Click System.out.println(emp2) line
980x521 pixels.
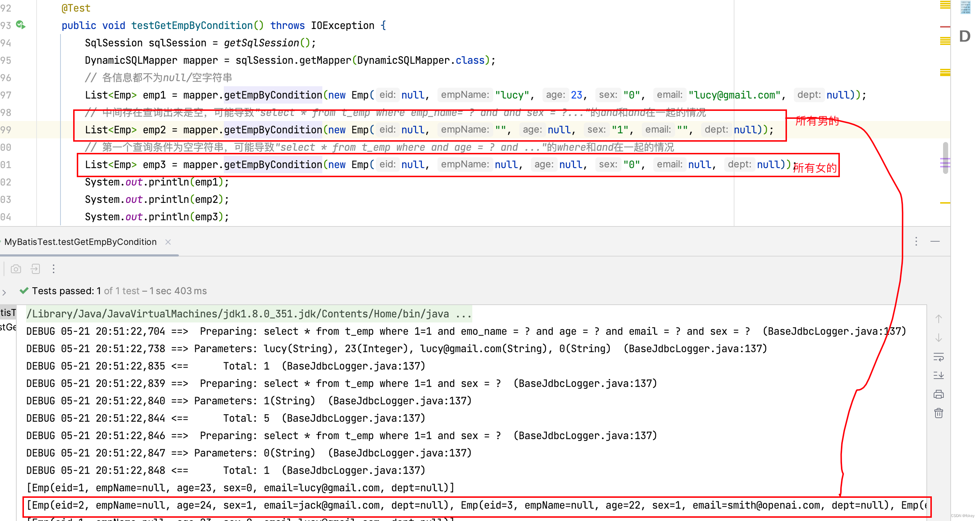157,199
